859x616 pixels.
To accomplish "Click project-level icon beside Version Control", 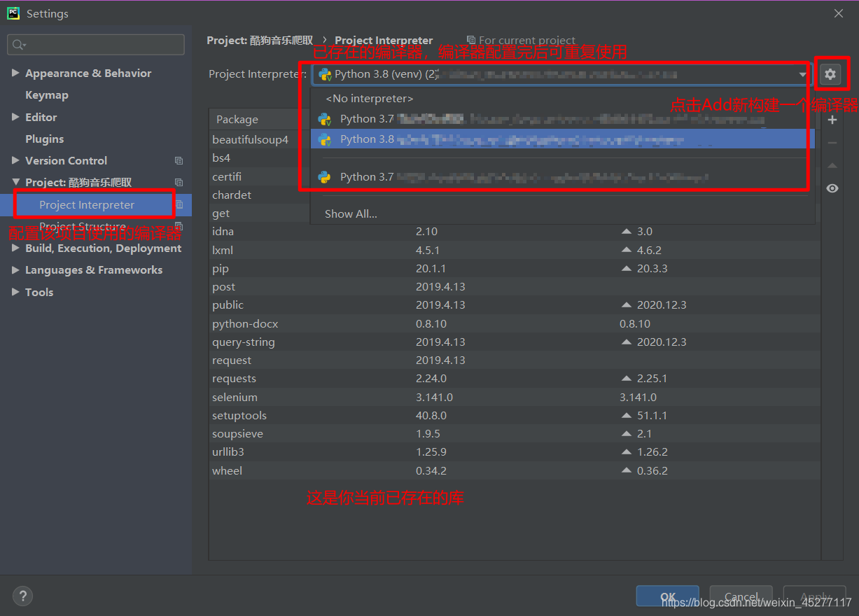I will pyautogui.click(x=179, y=161).
